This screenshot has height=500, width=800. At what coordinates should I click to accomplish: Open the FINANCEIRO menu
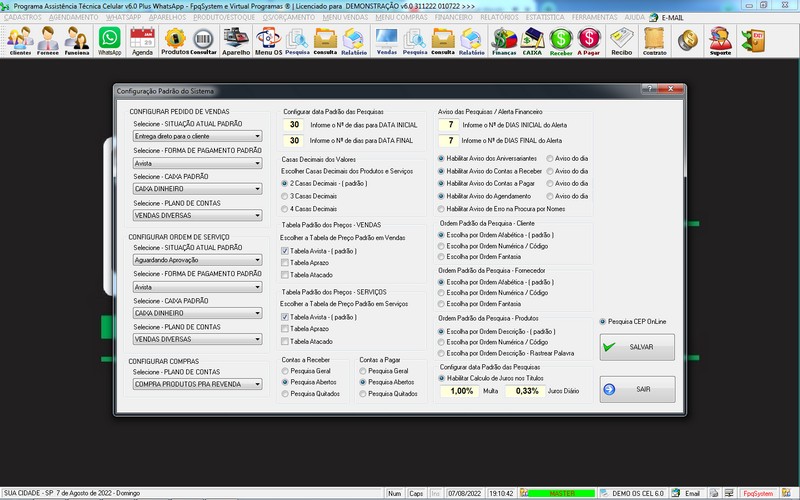coord(454,17)
